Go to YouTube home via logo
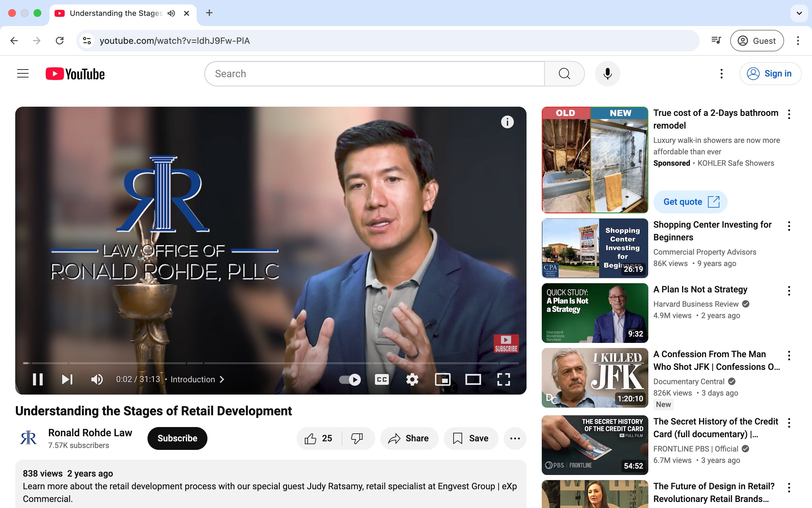 coord(75,74)
